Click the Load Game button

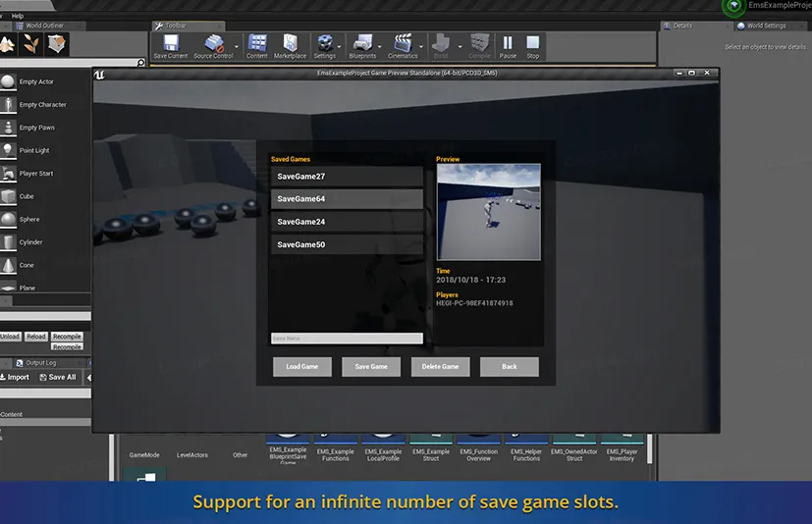[x=301, y=367]
